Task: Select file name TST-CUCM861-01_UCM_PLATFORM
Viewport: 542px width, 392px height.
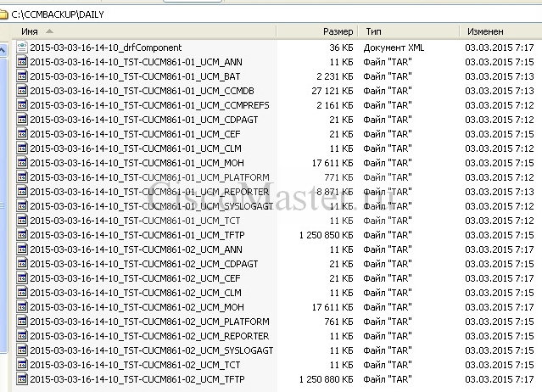Action: 149,177
